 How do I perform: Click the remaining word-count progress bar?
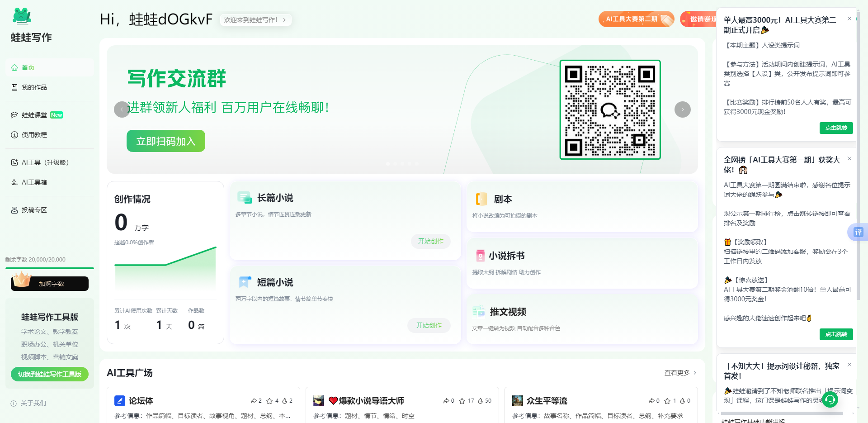[50, 268]
